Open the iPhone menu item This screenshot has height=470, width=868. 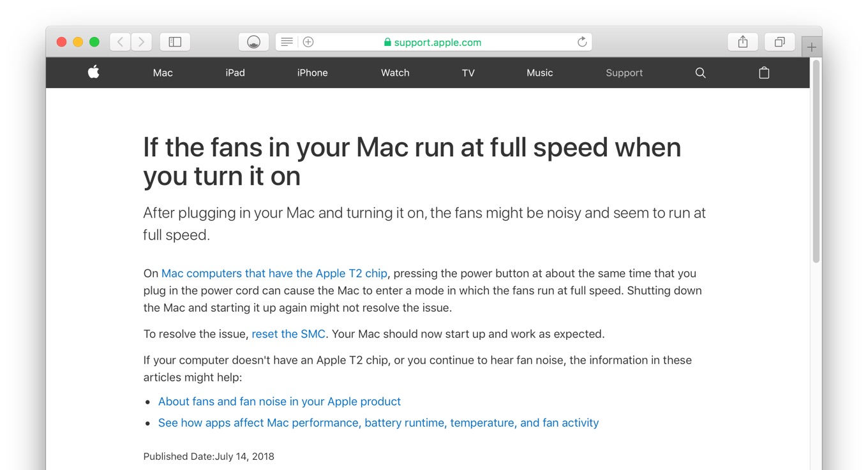[x=313, y=73]
